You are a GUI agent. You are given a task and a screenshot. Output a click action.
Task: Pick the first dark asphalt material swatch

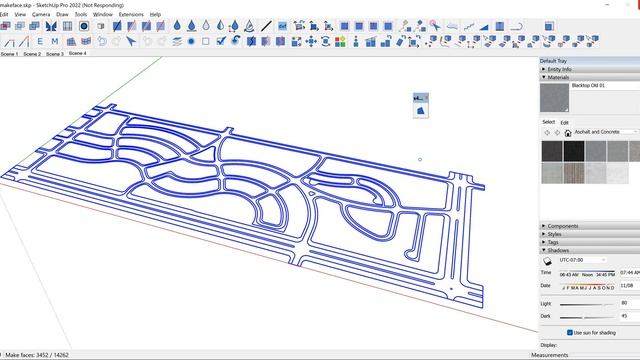tap(552, 151)
